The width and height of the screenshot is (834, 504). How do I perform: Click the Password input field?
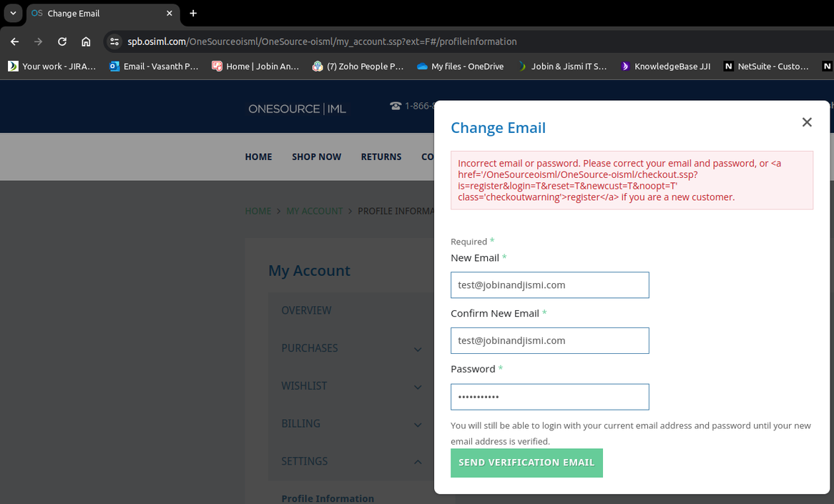[x=549, y=397]
